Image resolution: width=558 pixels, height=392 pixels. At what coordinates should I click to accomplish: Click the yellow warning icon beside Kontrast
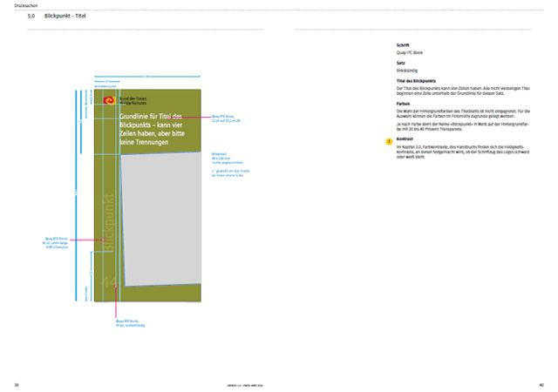pos(390,140)
